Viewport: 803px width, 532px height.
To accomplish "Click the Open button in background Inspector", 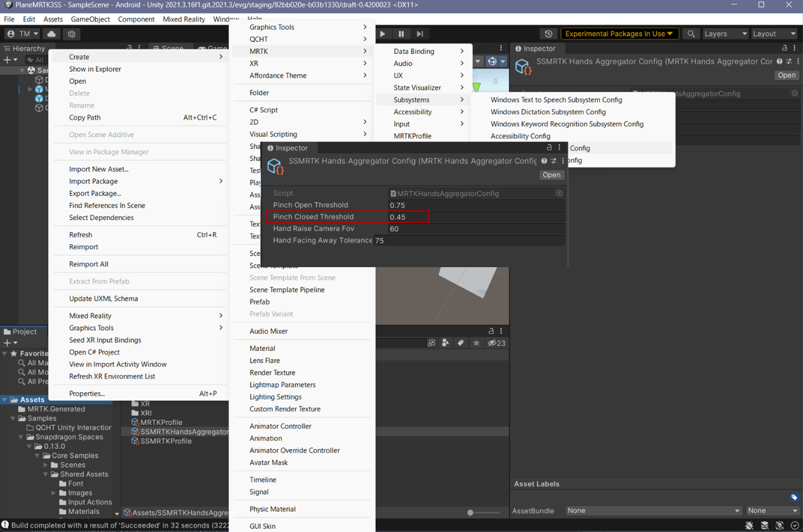I will (786, 75).
